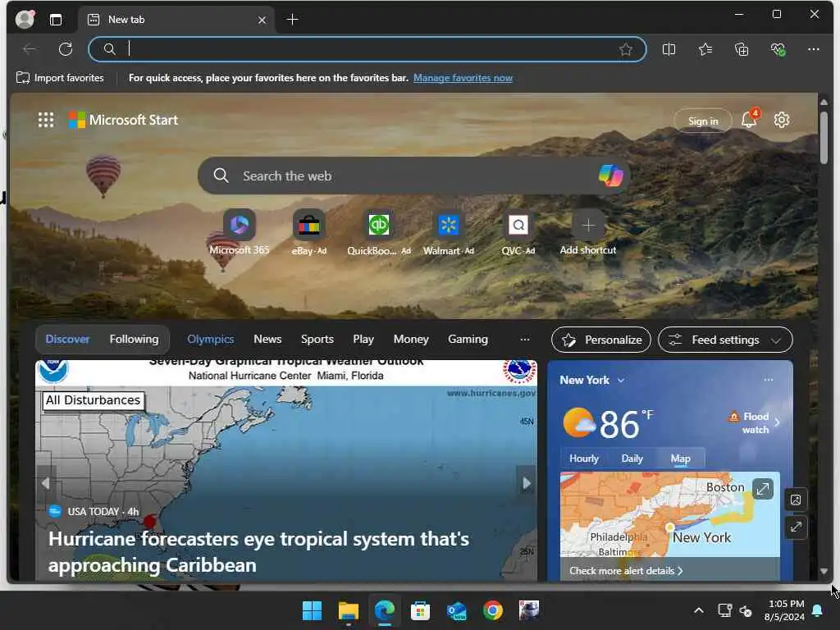Open a new tab with plus button

(x=293, y=20)
